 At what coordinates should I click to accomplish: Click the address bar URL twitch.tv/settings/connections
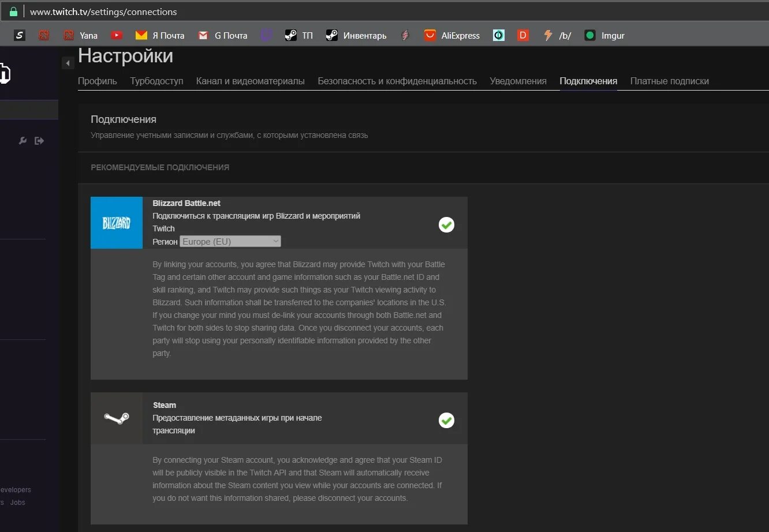[x=103, y=12]
